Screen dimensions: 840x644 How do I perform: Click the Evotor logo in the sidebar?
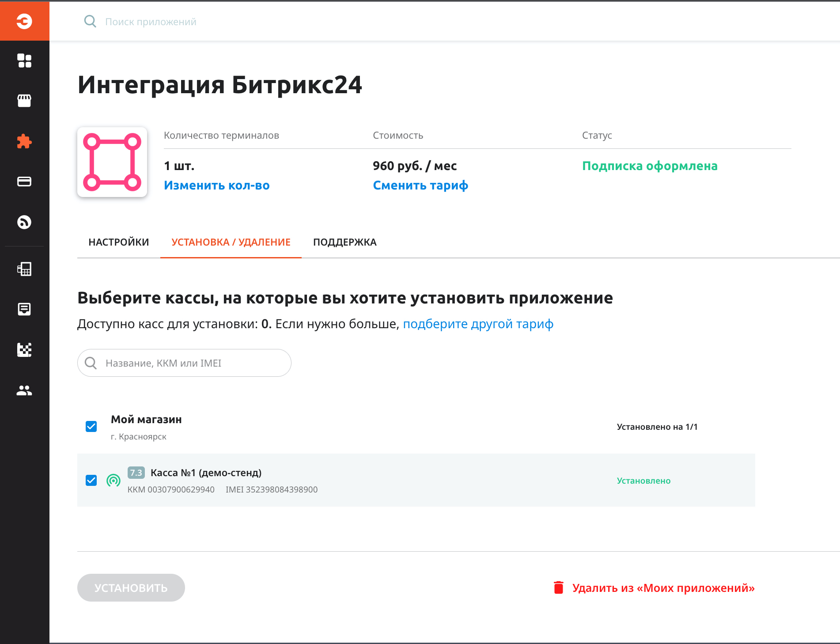(x=24, y=21)
